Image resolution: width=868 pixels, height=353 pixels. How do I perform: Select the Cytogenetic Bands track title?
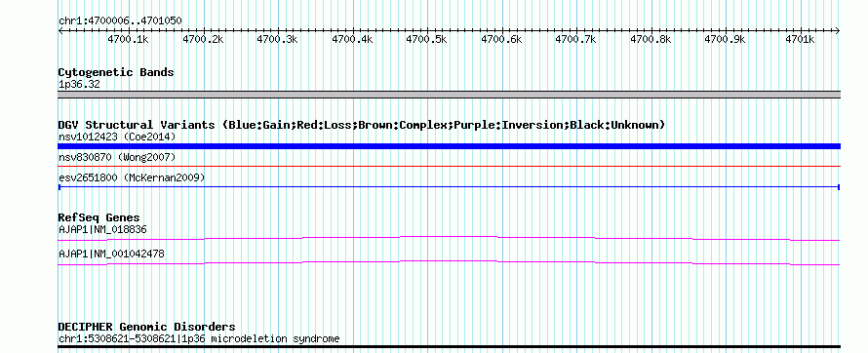click(116, 72)
